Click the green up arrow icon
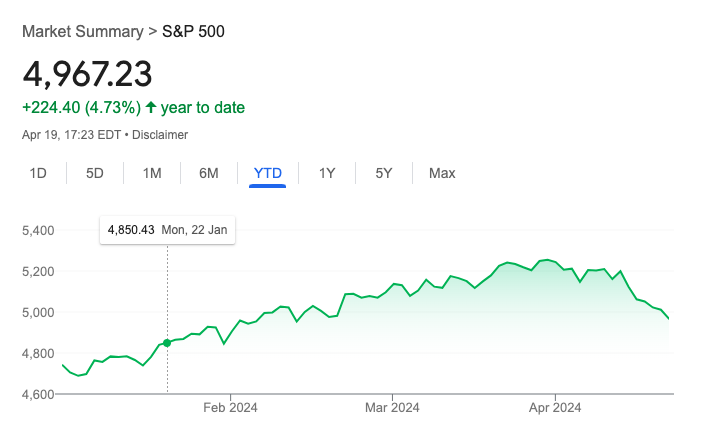 pyautogui.click(x=151, y=107)
